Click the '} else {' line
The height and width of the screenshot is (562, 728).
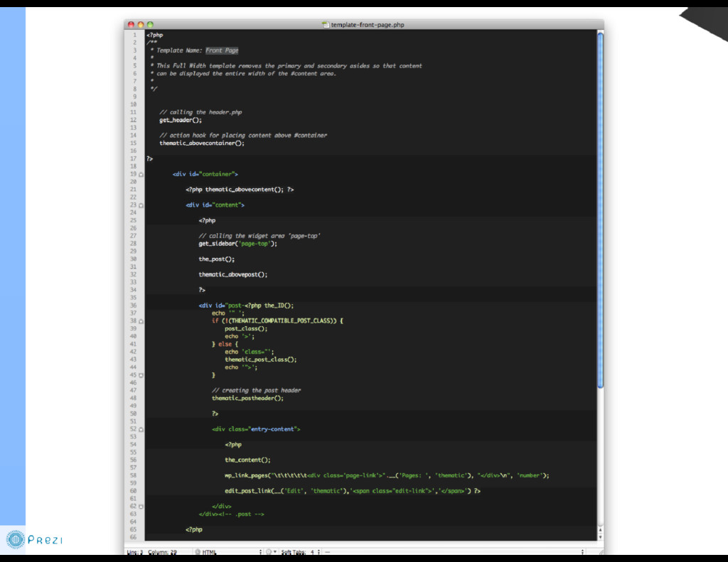click(225, 344)
